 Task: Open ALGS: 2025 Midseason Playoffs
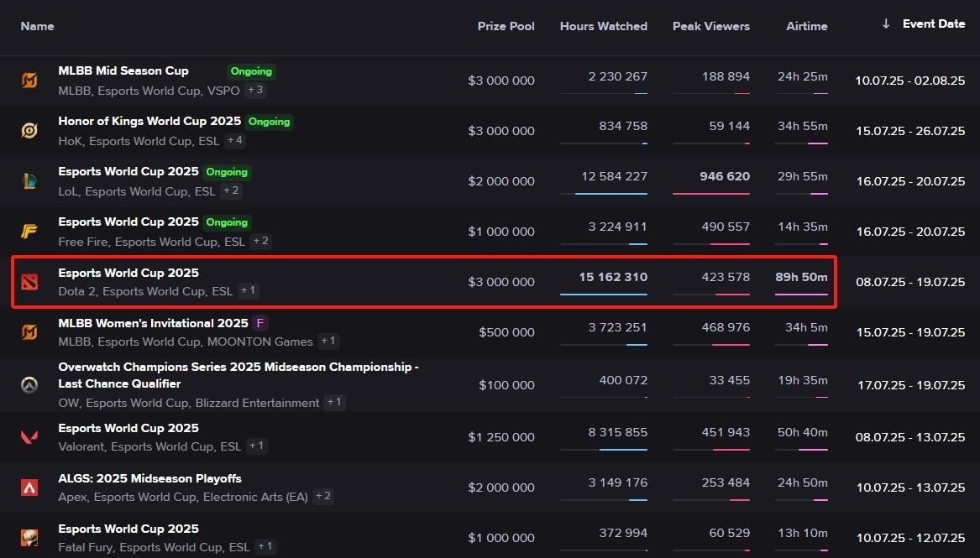tap(149, 479)
